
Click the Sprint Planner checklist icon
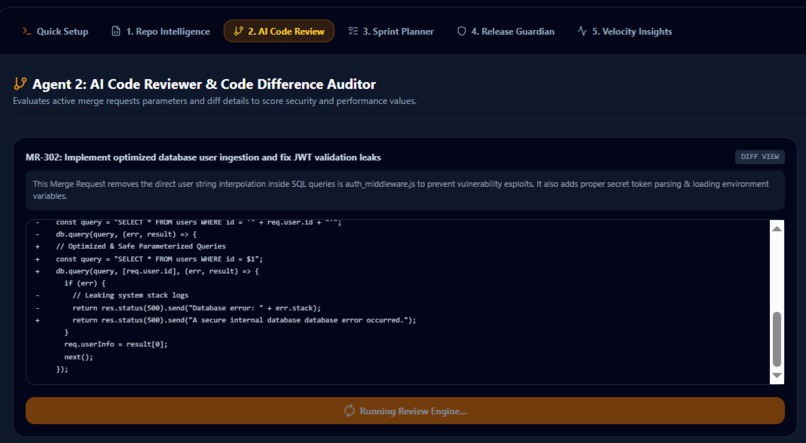tap(353, 31)
